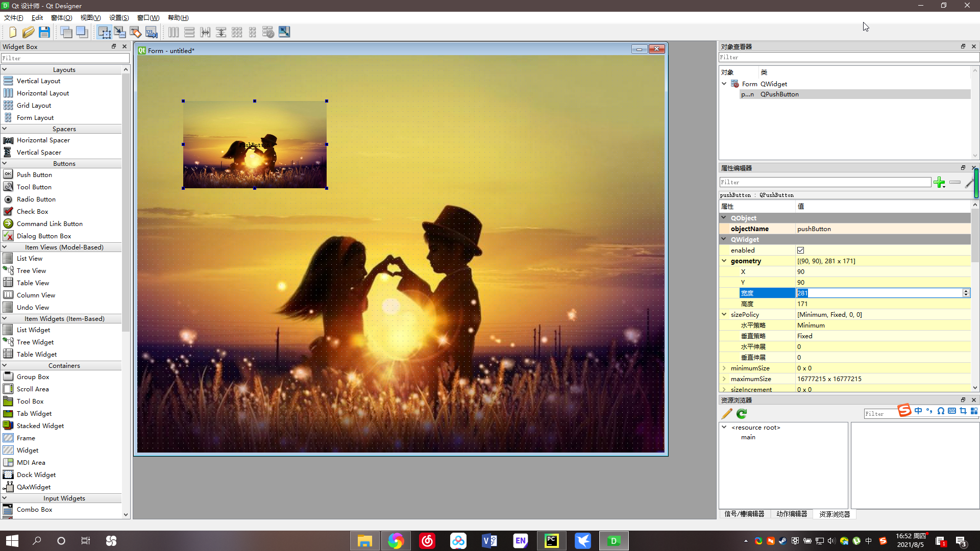Collapse the resource root tree node
Image resolution: width=980 pixels, height=551 pixels.
[724, 428]
